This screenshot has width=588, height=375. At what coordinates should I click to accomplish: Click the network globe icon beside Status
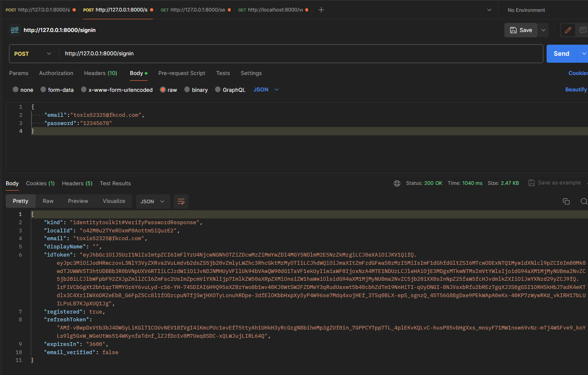(x=397, y=183)
